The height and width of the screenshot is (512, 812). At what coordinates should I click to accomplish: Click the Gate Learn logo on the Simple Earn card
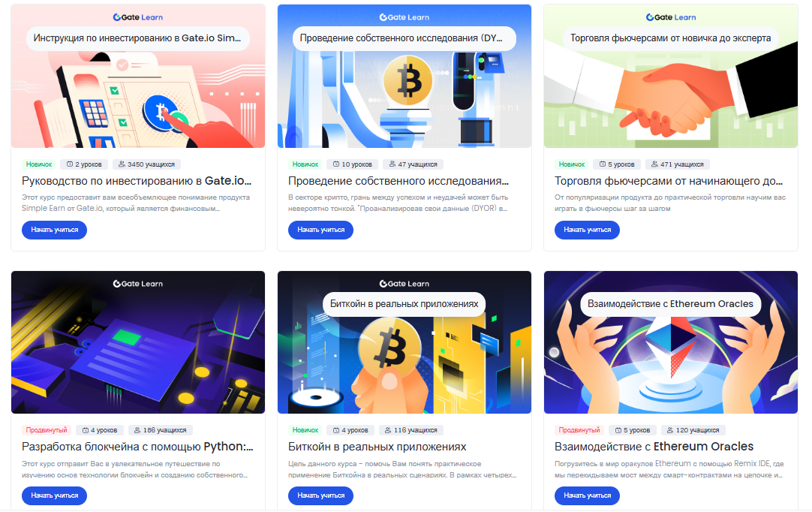click(138, 17)
